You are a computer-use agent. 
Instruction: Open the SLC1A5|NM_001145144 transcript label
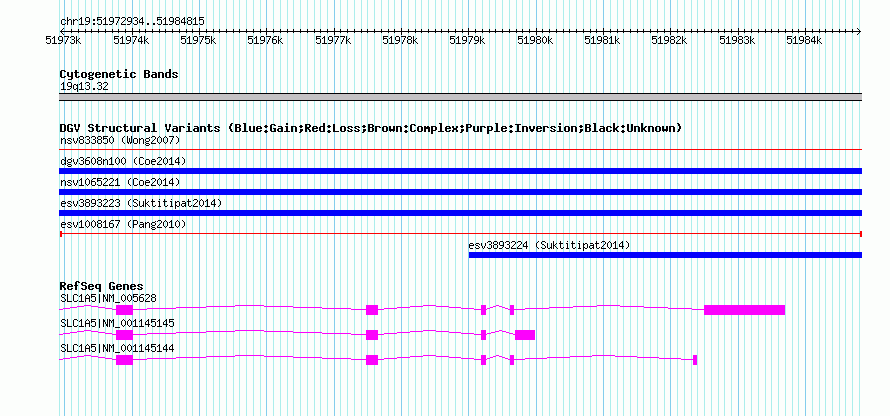pyautogui.click(x=117, y=348)
